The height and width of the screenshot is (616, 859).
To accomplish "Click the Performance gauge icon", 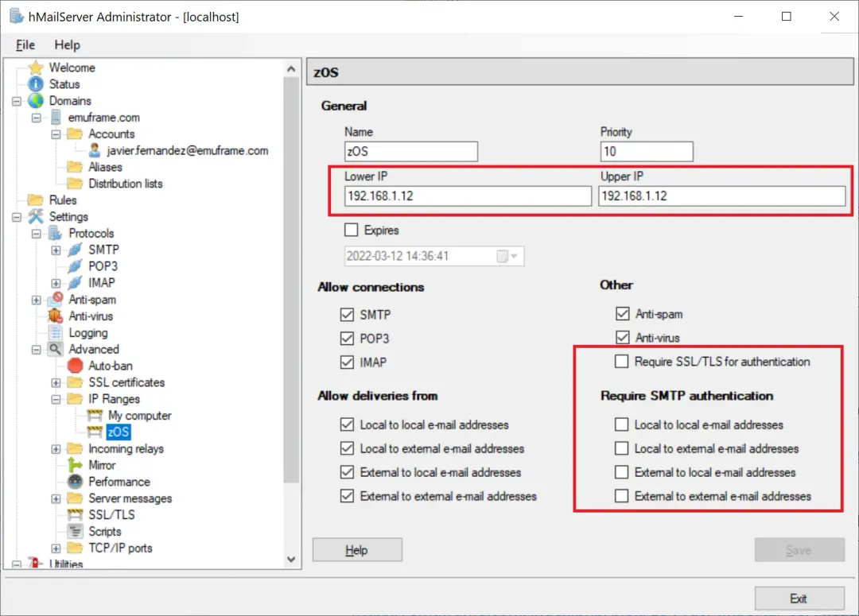I will (75, 482).
